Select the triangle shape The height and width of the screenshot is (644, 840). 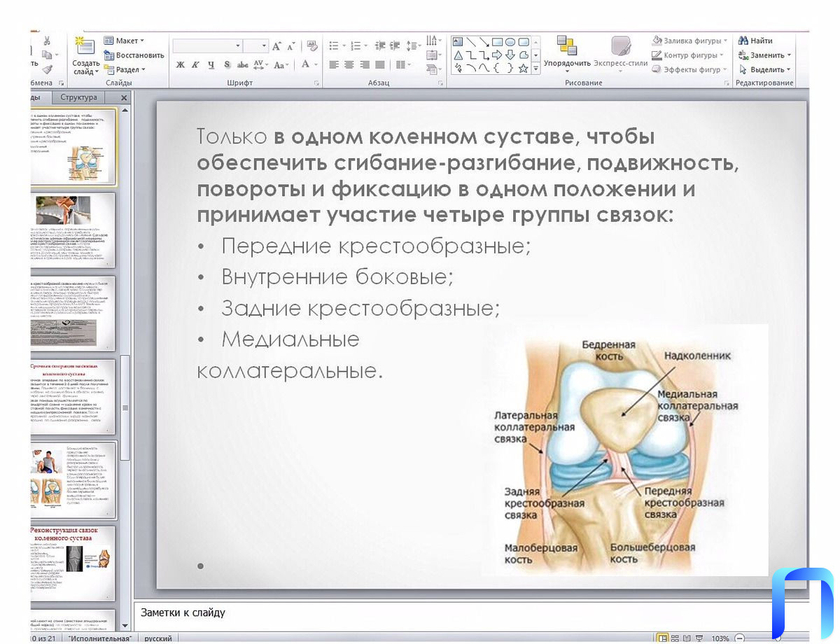(x=458, y=55)
